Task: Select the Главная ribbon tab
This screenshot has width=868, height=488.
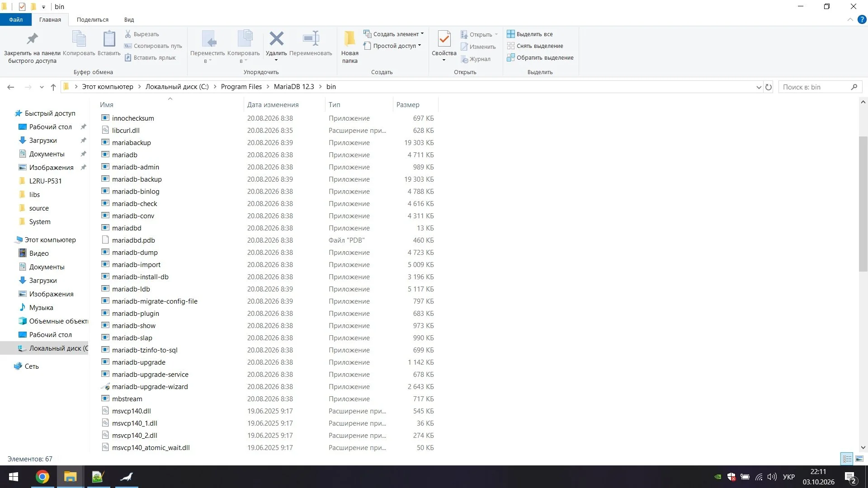Action: pyautogui.click(x=50, y=19)
